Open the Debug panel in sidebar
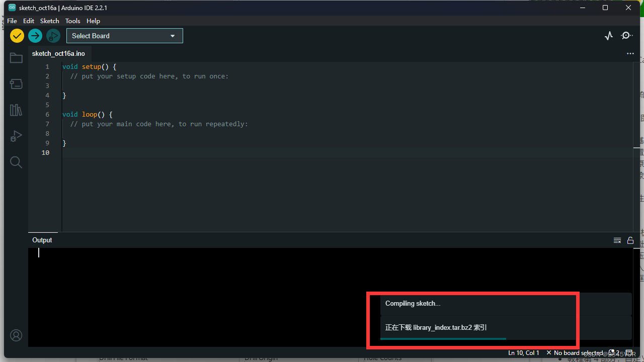The image size is (644, 362). pyautogui.click(x=16, y=136)
